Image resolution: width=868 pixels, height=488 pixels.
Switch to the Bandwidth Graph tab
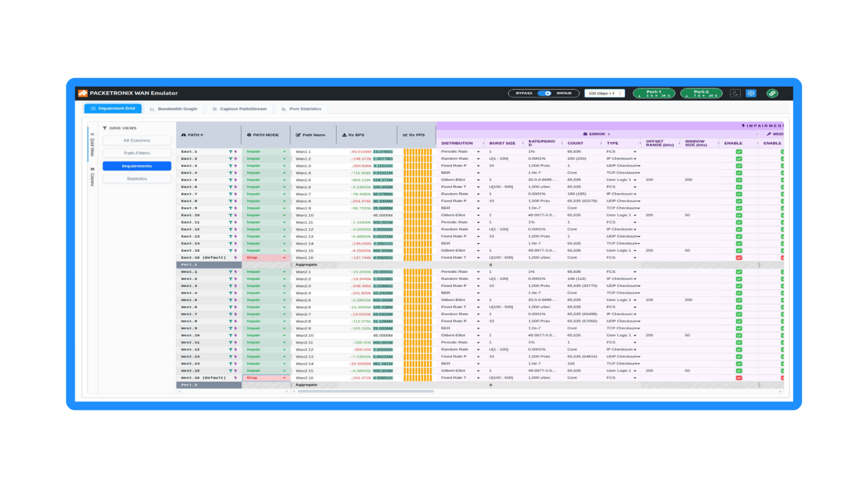pyautogui.click(x=174, y=109)
